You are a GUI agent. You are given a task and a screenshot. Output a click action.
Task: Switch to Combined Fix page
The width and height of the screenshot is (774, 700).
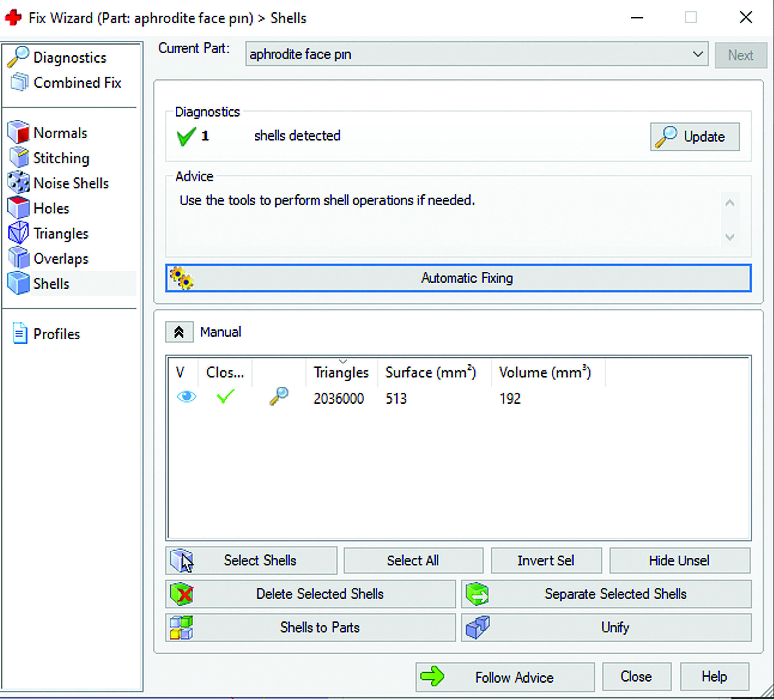point(77,83)
